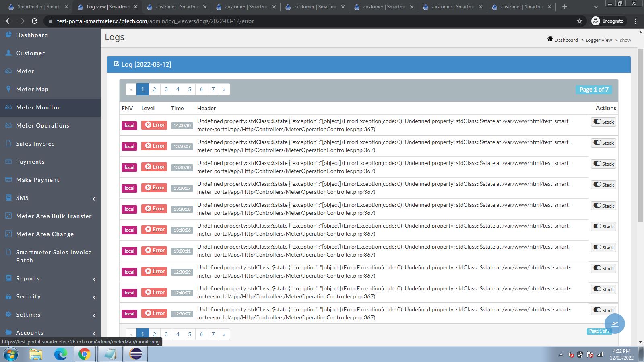644x362 pixels.
Task: Toggle Stack for the 13:00:11 error
Action: (603, 247)
